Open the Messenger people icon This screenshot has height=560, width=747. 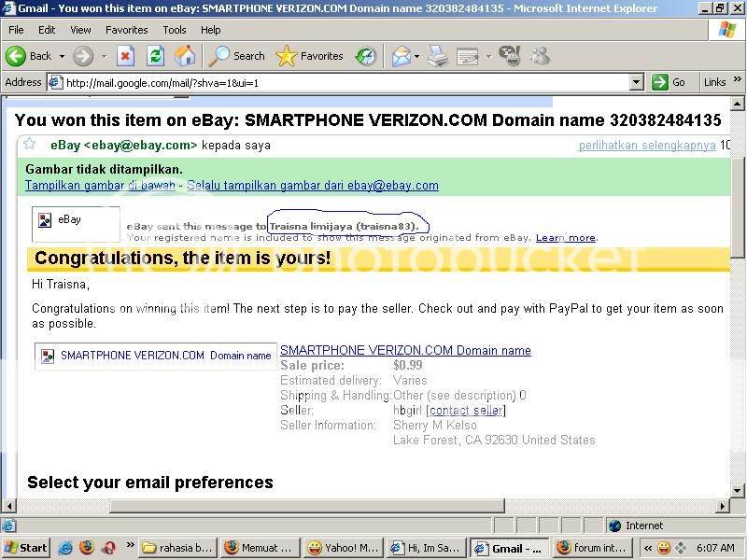click(x=541, y=56)
